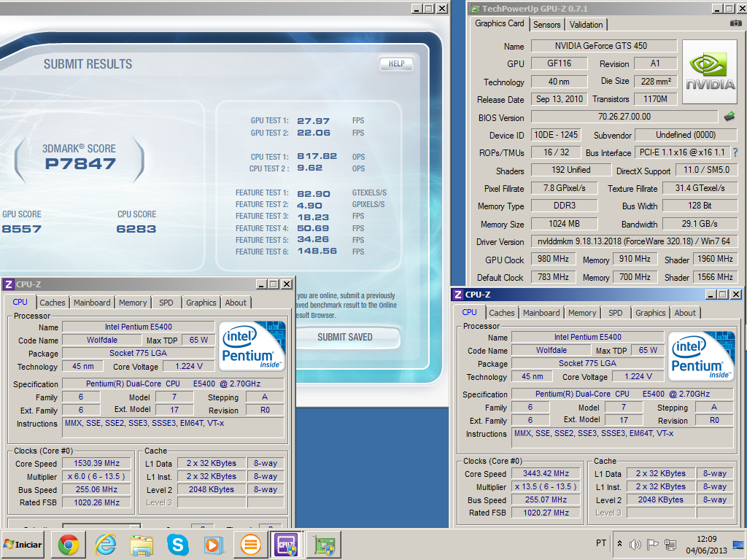Open Mainboard tab in left CPU-Z

point(92,303)
